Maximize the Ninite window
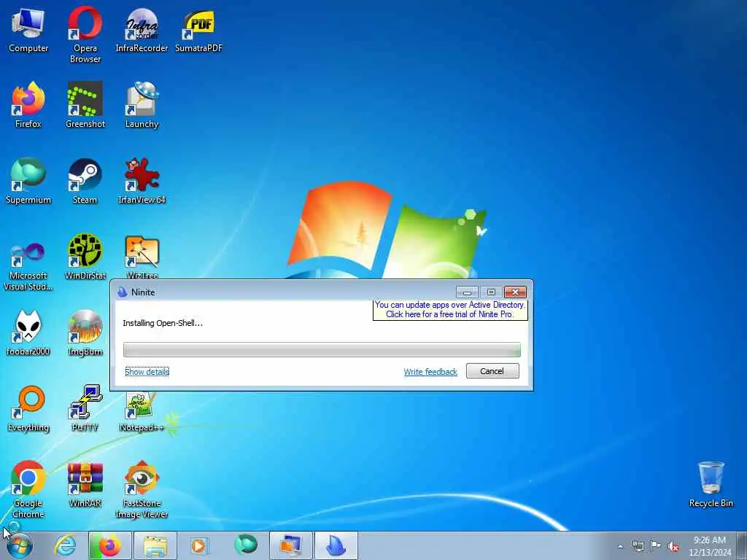 (x=491, y=292)
